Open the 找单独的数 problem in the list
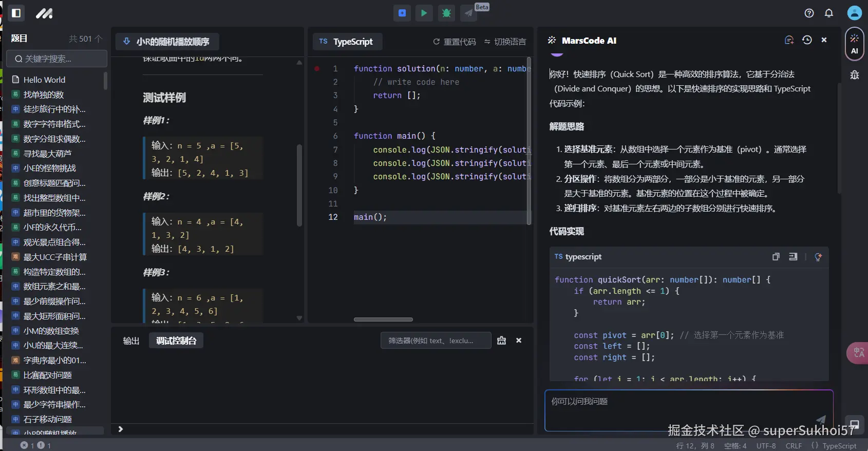 point(44,95)
